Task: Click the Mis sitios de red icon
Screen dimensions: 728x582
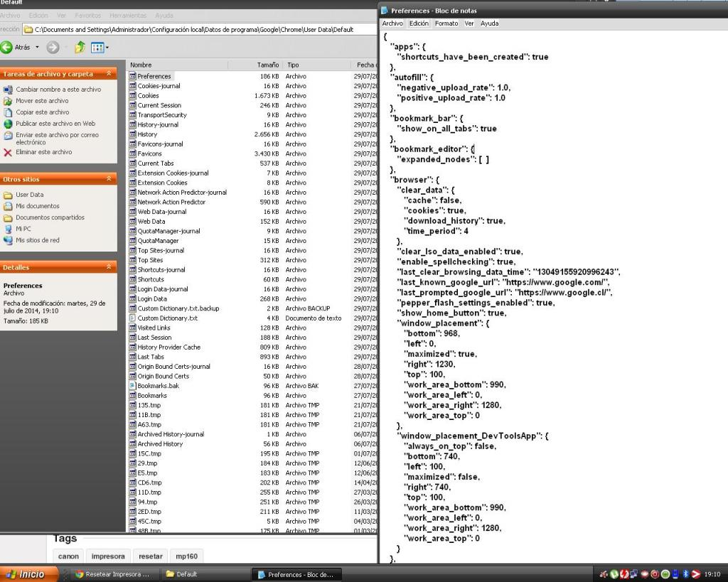Action: [x=9, y=240]
